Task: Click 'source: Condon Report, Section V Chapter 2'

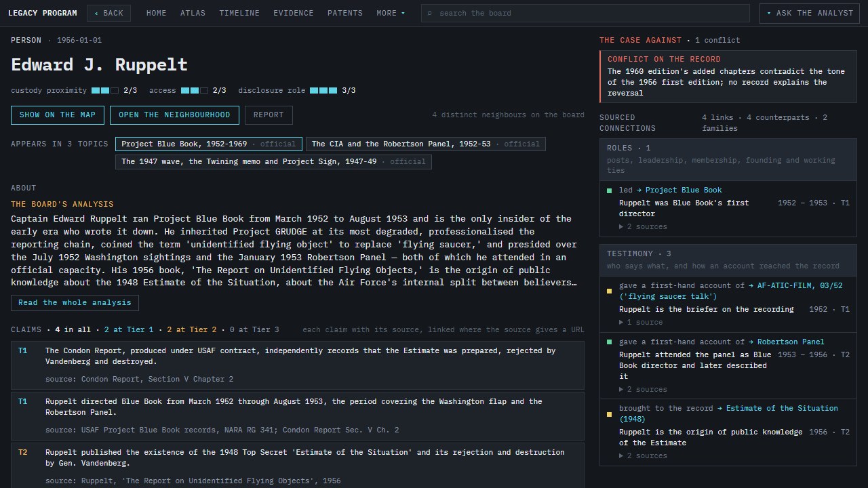Action: (x=139, y=379)
